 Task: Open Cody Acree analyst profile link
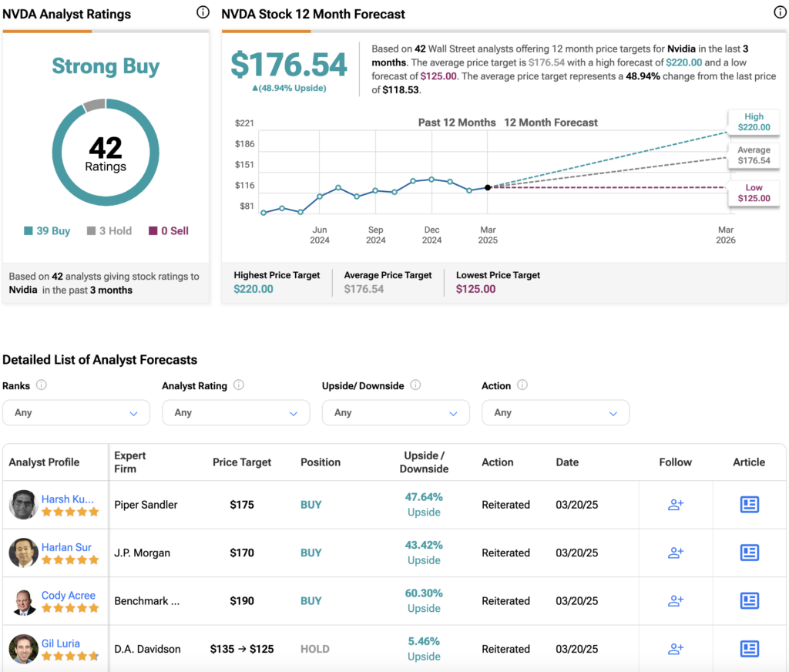(x=69, y=596)
